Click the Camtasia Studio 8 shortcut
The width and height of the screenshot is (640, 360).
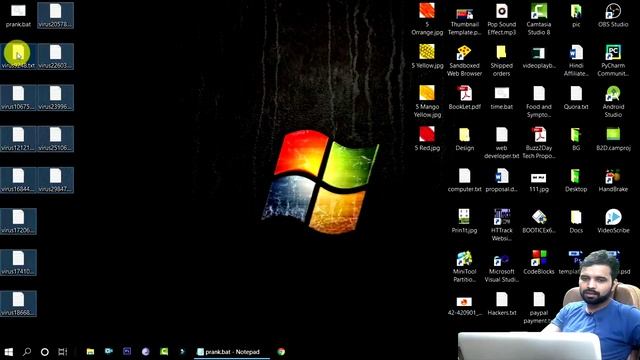click(x=539, y=19)
